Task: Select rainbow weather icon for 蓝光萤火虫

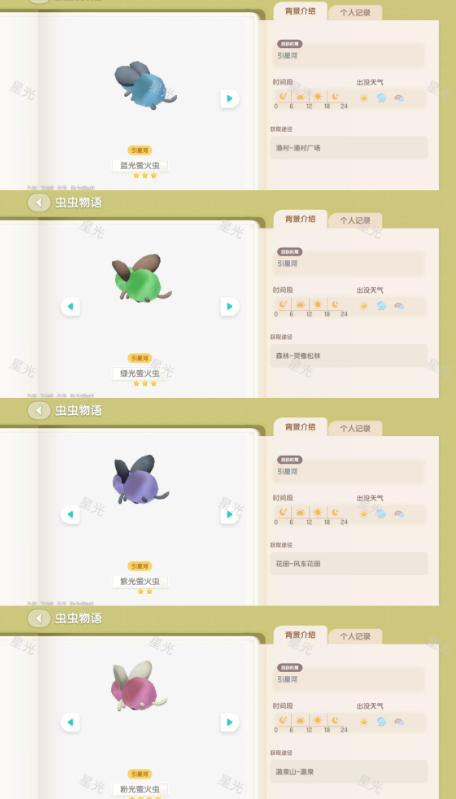Action: [x=399, y=98]
